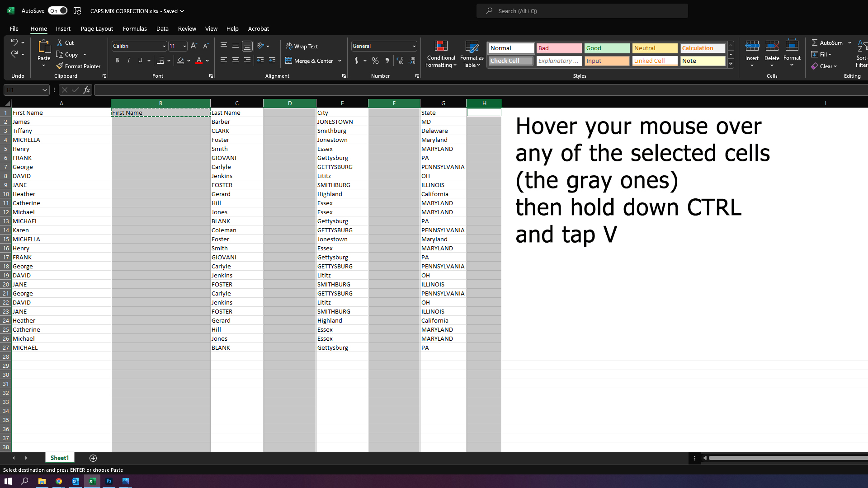868x488 pixels.
Task: Click the Insert Cells icon
Action: (x=752, y=46)
